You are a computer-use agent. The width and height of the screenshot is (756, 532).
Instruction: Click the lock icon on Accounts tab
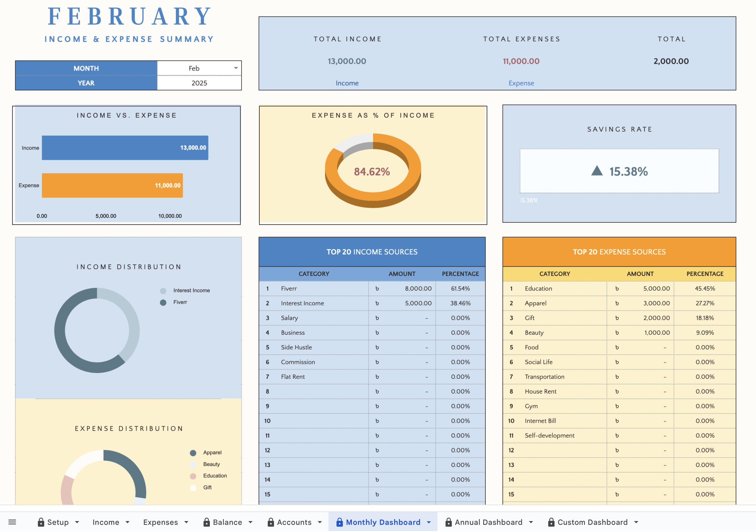(x=271, y=522)
